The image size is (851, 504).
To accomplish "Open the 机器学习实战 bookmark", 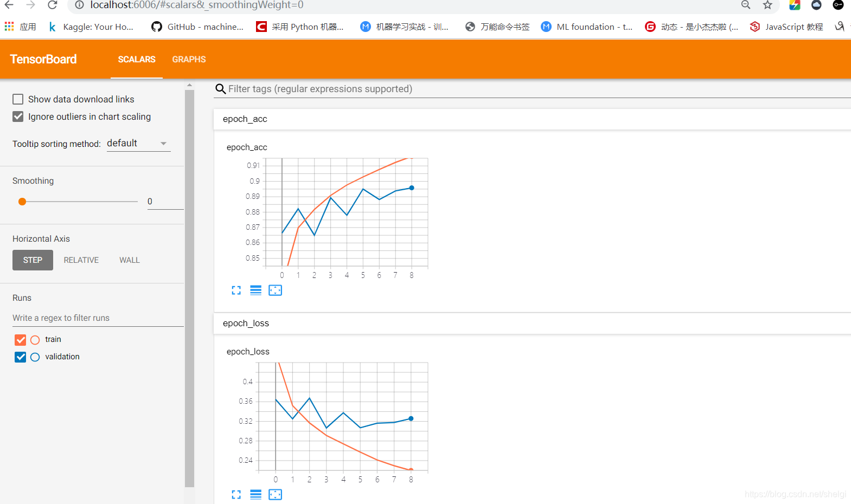I will coord(405,27).
